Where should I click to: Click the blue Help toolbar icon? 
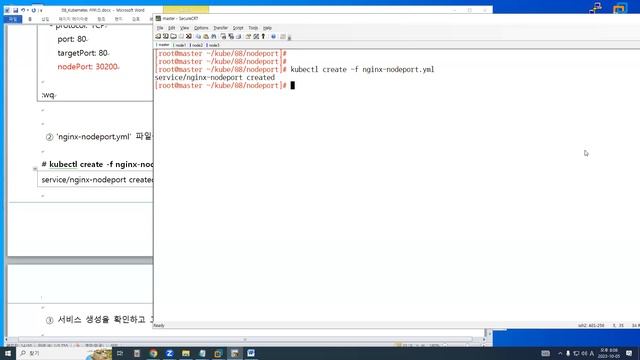[x=273, y=36]
